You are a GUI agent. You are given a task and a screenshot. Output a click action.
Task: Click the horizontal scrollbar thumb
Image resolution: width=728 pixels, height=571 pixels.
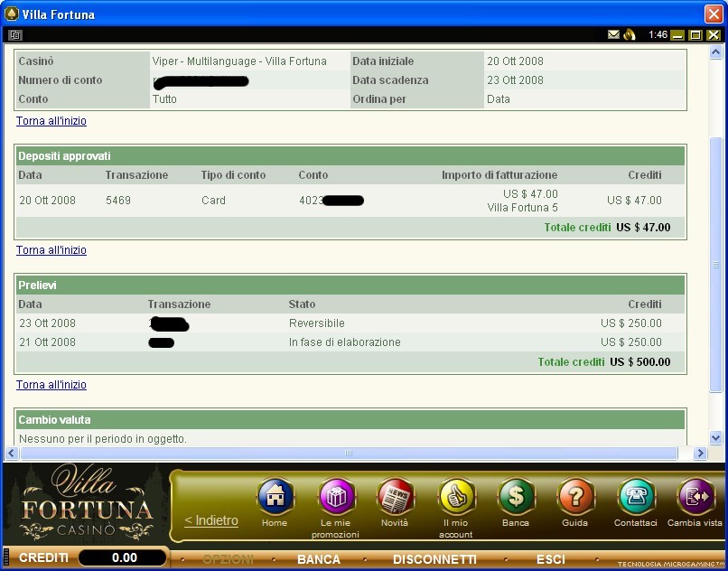pos(349,453)
